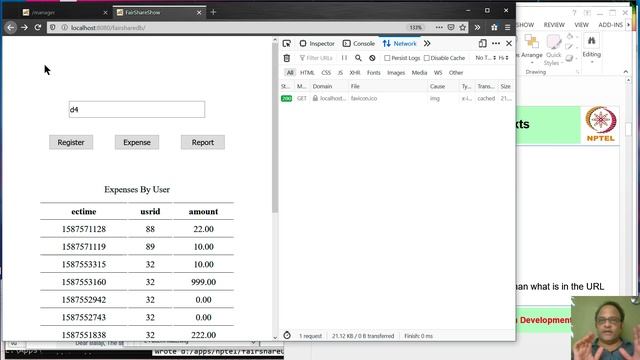640x360 pixels.
Task: Sort network list by File column
Action: (x=387, y=87)
